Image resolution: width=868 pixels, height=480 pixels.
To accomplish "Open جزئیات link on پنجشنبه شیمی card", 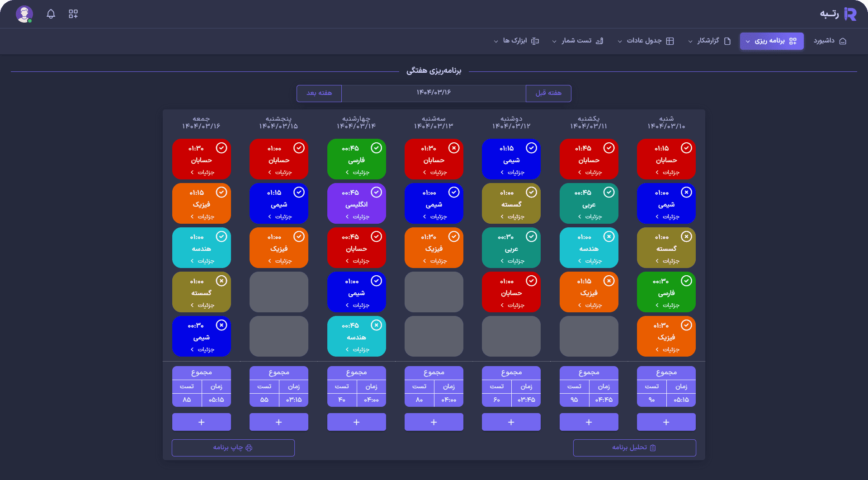I will [280, 216].
